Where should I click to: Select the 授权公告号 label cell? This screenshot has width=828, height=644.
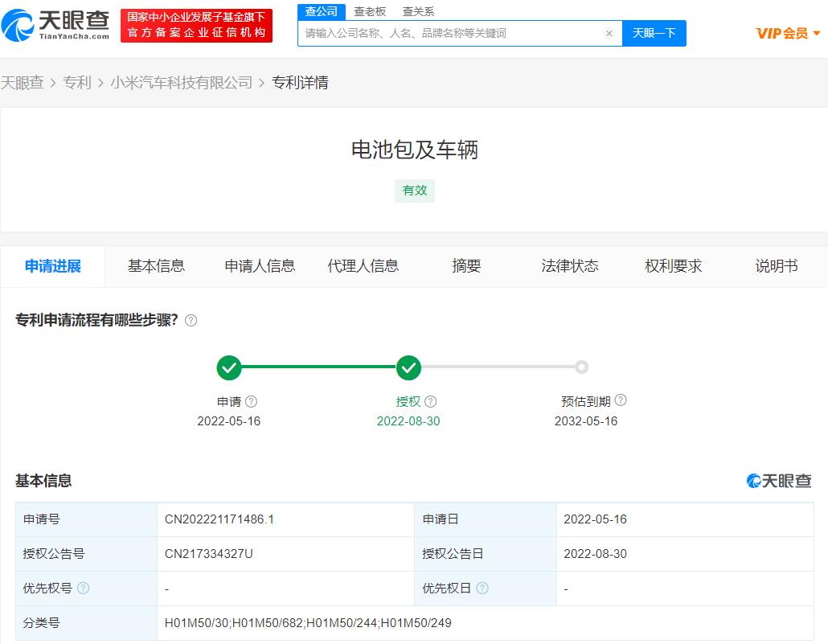click(x=87, y=554)
